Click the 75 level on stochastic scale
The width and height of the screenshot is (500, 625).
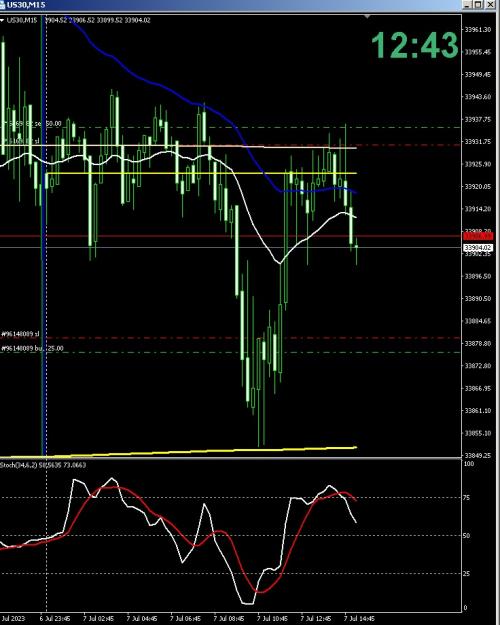pos(467,497)
